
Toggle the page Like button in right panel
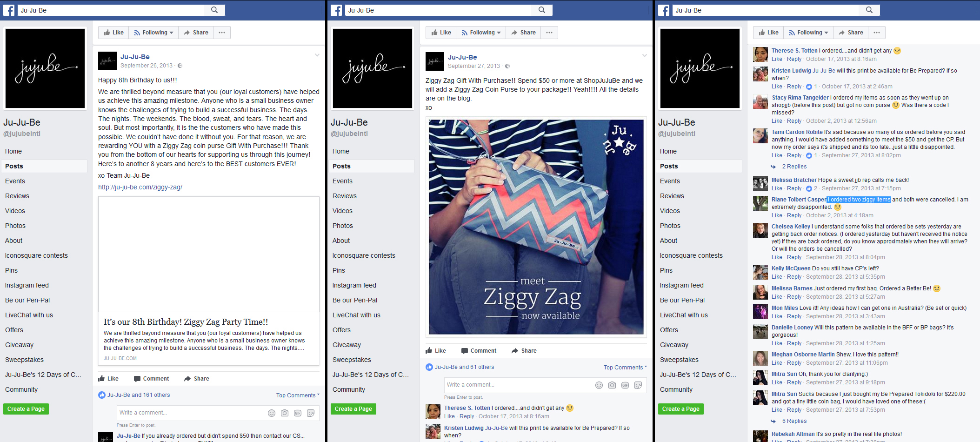[x=768, y=33]
